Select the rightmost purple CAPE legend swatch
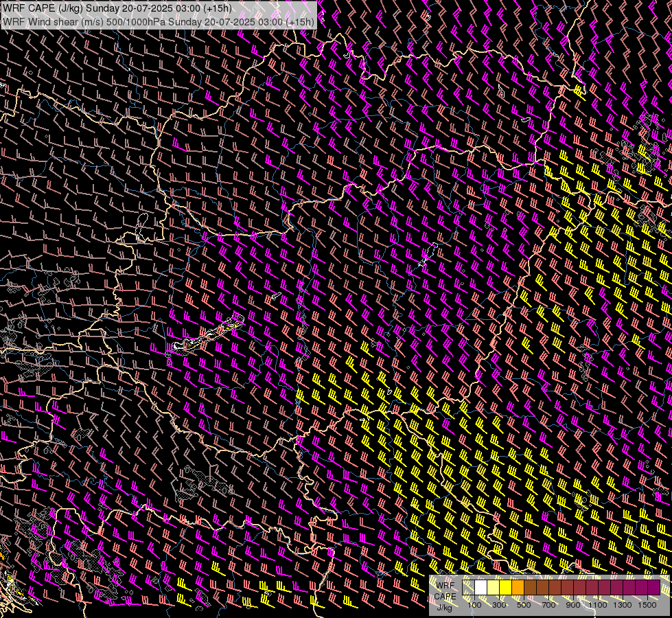 [654, 587]
